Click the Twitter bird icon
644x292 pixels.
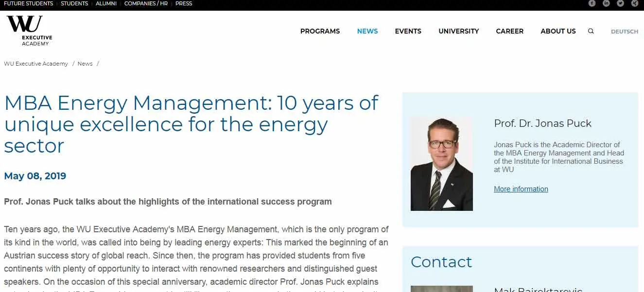click(620, 4)
